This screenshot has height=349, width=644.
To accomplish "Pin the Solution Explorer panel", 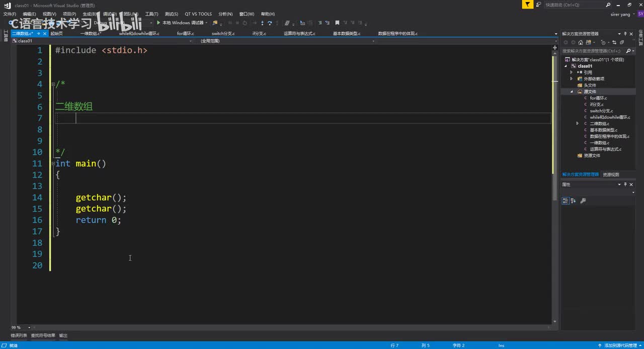I will (625, 34).
